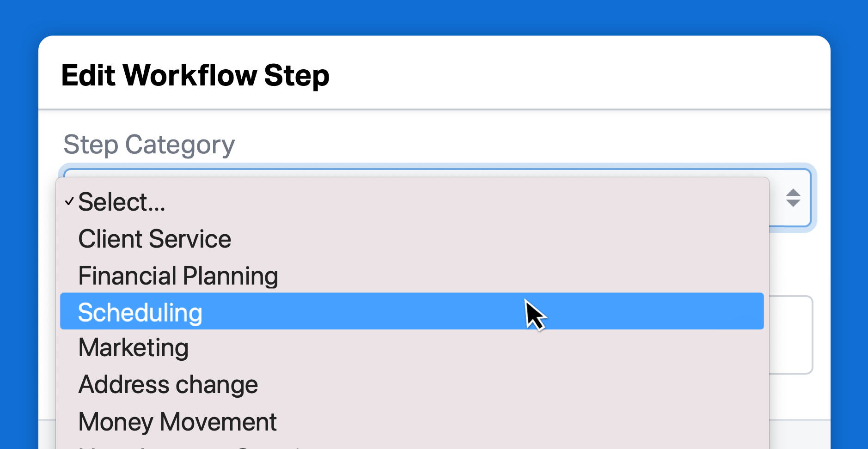Click the checkmark beside Select...
Image resolution: width=868 pixels, height=449 pixels.
(69, 201)
